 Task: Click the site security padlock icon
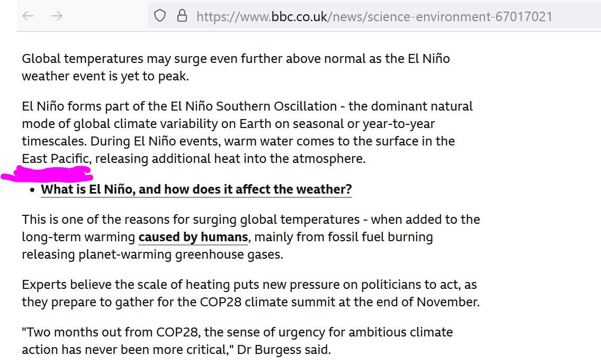point(182,16)
